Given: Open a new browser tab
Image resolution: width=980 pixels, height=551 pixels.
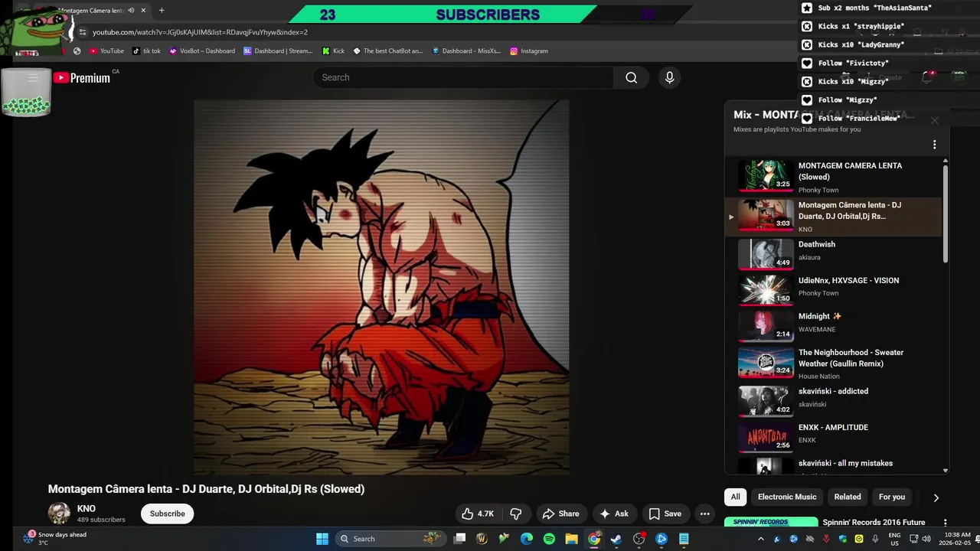Looking at the screenshot, I should (162, 11).
